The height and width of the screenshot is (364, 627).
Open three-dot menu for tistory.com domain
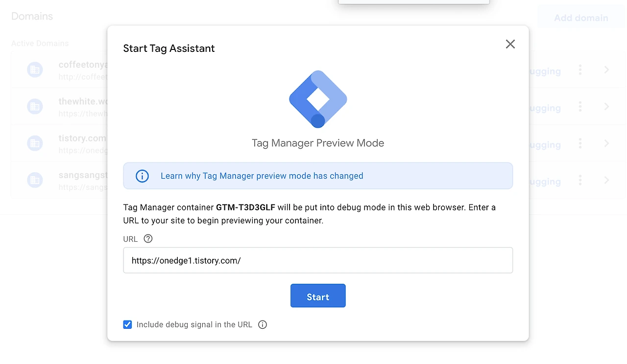[580, 143]
